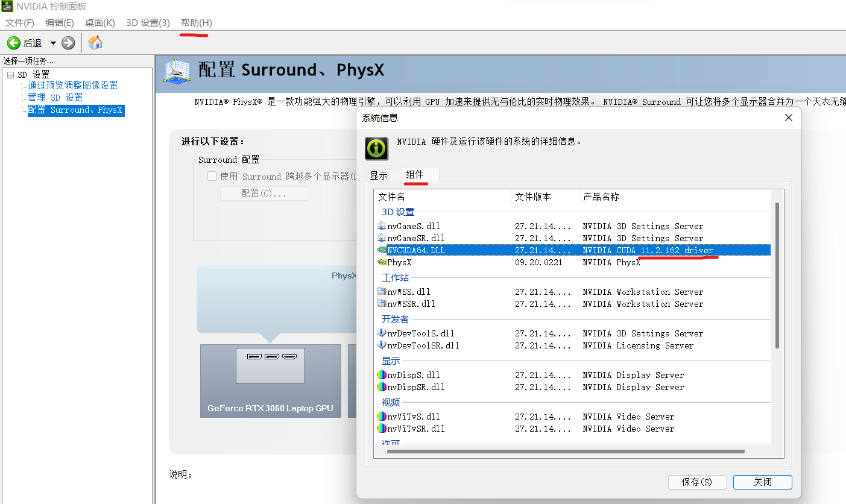
Task: Open the 3D 设置(3) menu
Action: [148, 23]
